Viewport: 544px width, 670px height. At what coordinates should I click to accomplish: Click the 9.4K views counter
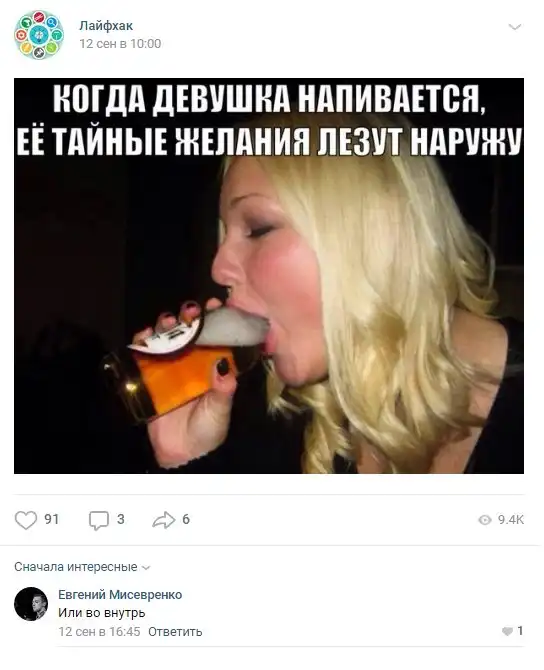pos(511,520)
